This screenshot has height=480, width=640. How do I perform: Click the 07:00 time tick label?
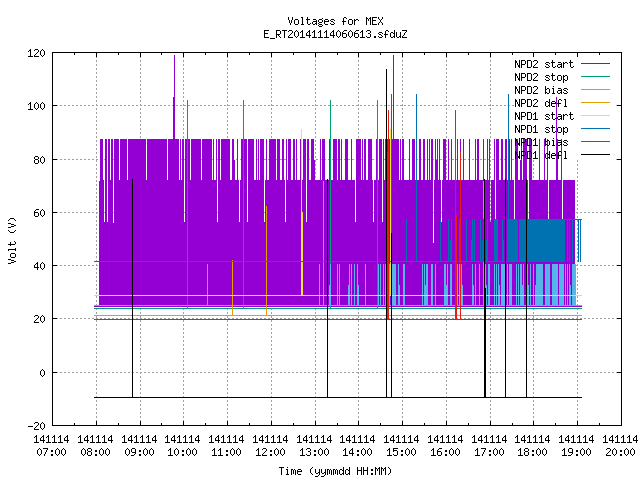coord(51,452)
